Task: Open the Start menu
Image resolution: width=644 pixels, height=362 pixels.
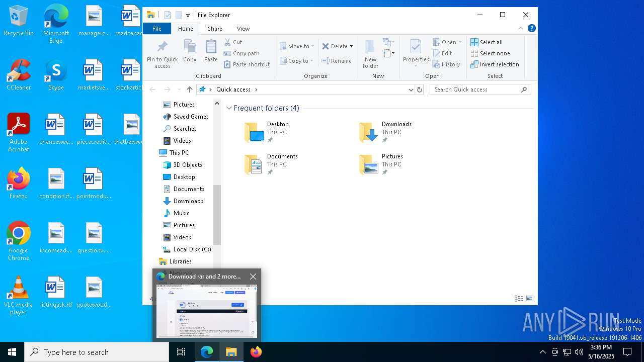Action: point(12,352)
